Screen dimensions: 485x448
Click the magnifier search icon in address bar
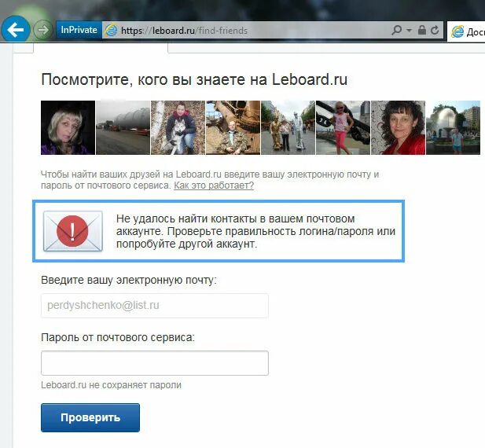pos(396,30)
